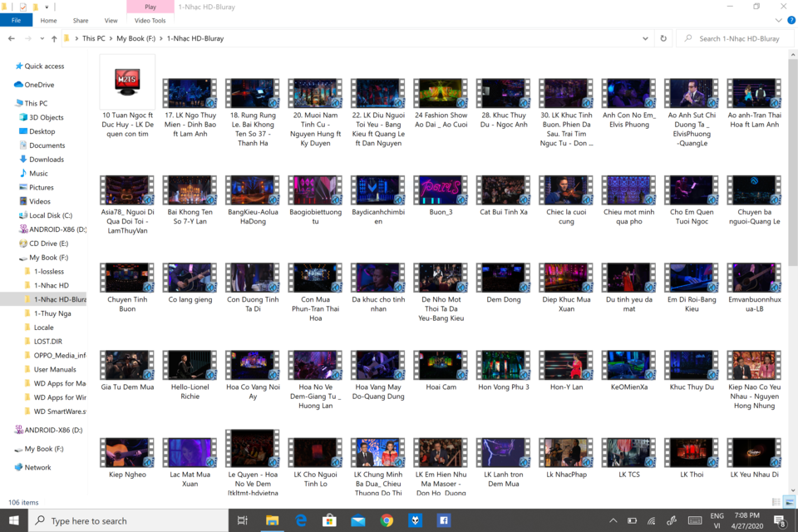Open the Mail app in the taskbar
798x532 pixels.
pyautogui.click(x=358, y=520)
